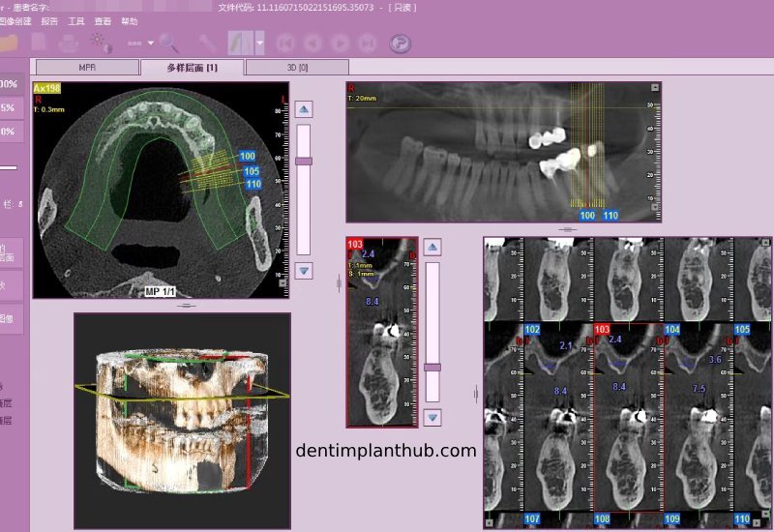Click the thumbnail grid's bottom-left scroll arrow
774x532 pixels.
tap(490, 522)
